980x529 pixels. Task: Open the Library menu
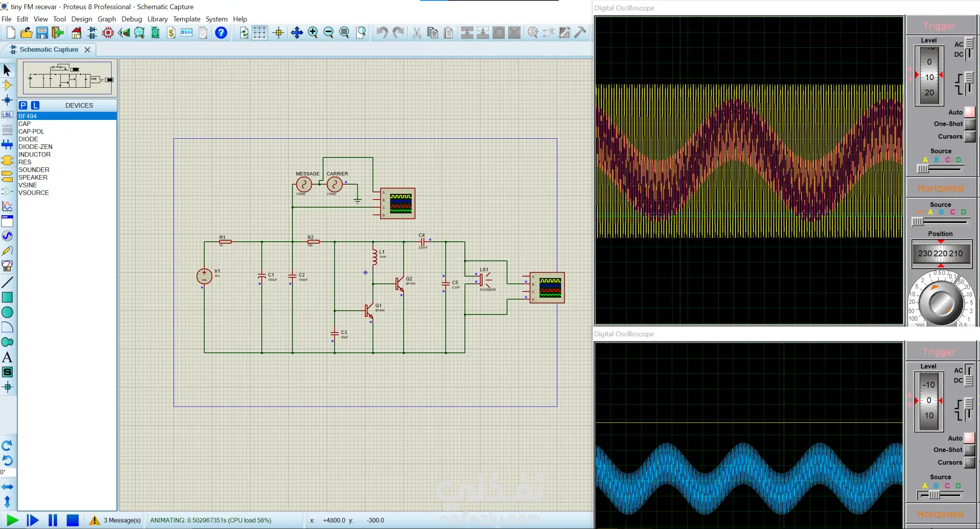157,19
